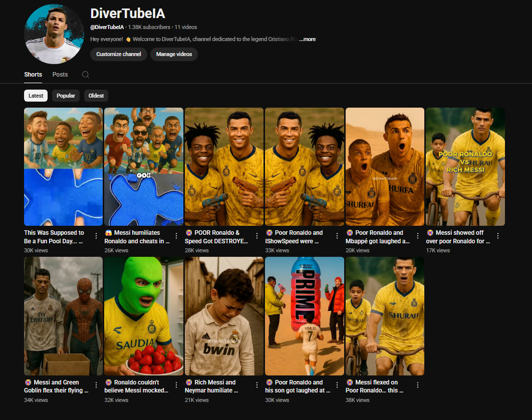
Task: Open the 'This Was Supposed to Be a Fun Pool Day' title
Action: click(x=54, y=237)
